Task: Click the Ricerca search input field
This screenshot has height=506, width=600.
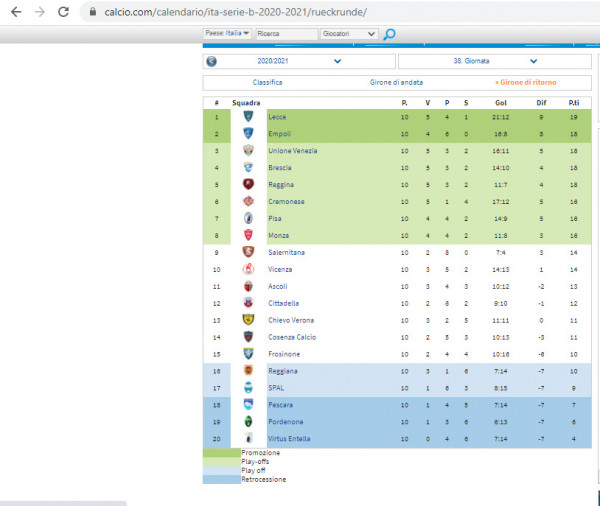Action: click(x=287, y=34)
